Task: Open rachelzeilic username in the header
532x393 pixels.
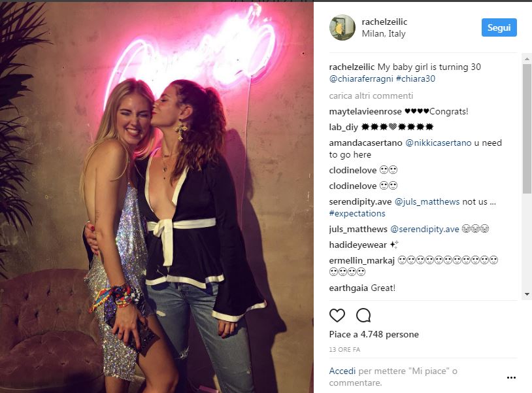Action: coord(384,22)
